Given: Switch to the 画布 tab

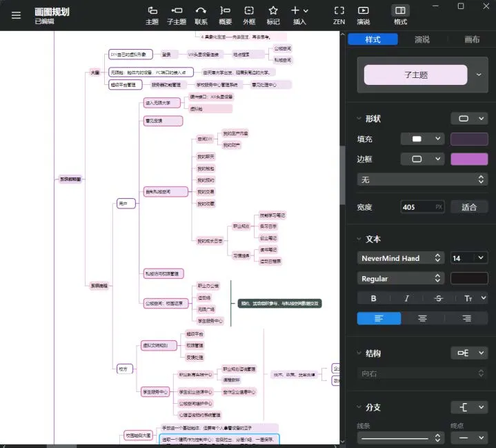Looking at the screenshot, I should (x=472, y=39).
